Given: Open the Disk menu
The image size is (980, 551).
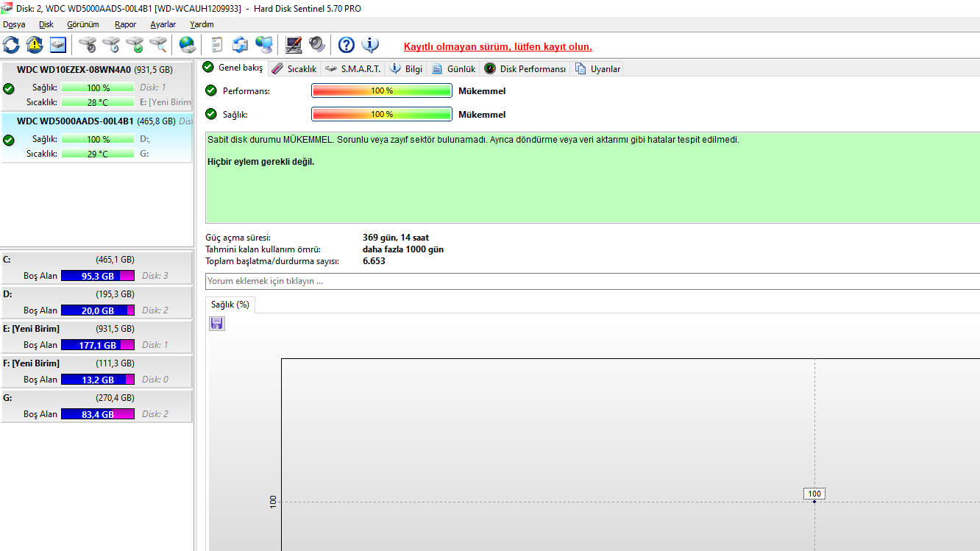Looking at the screenshot, I should click(x=46, y=24).
